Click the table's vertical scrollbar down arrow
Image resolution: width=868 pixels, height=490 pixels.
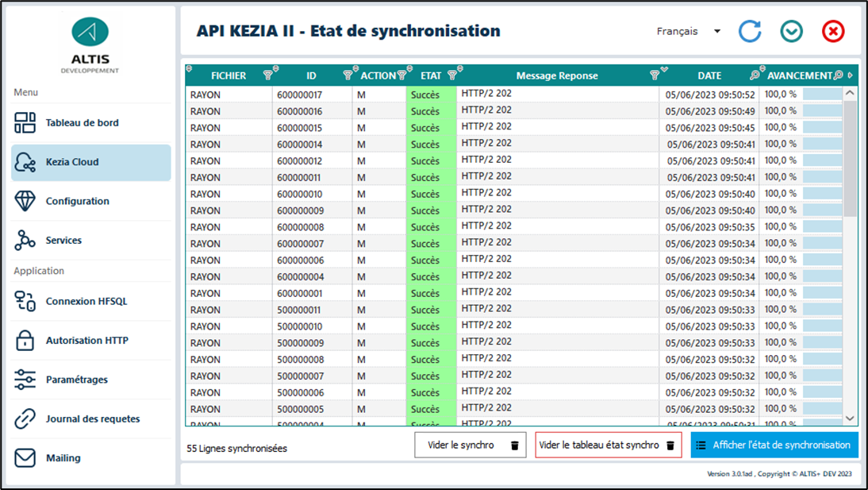850,418
